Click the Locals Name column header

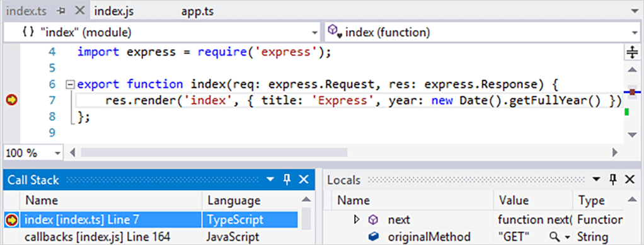tap(412, 200)
